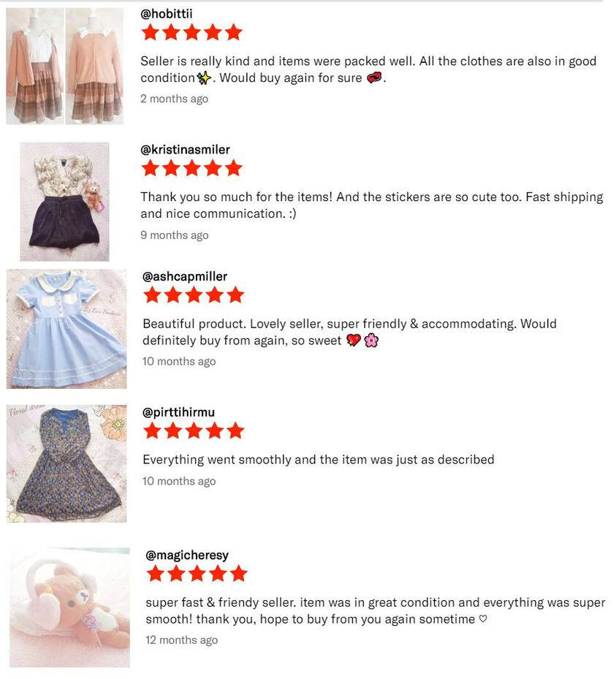Click the five-star rating under @hobittii
616x679 pixels.
point(191,32)
